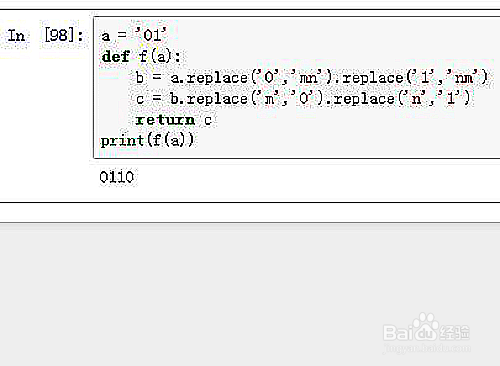The image size is (500, 366).
Task: Place cursor on the a = '01' line
Action: 134,35
